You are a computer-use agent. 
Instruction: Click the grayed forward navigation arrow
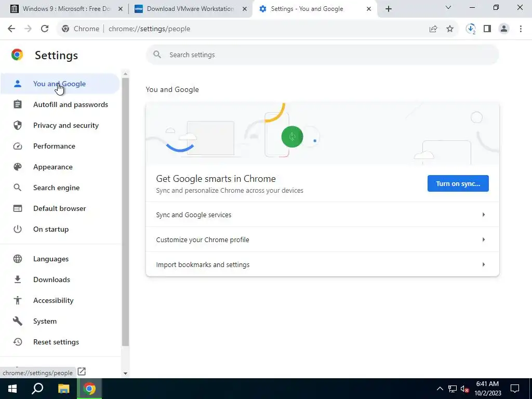pyautogui.click(x=28, y=29)
